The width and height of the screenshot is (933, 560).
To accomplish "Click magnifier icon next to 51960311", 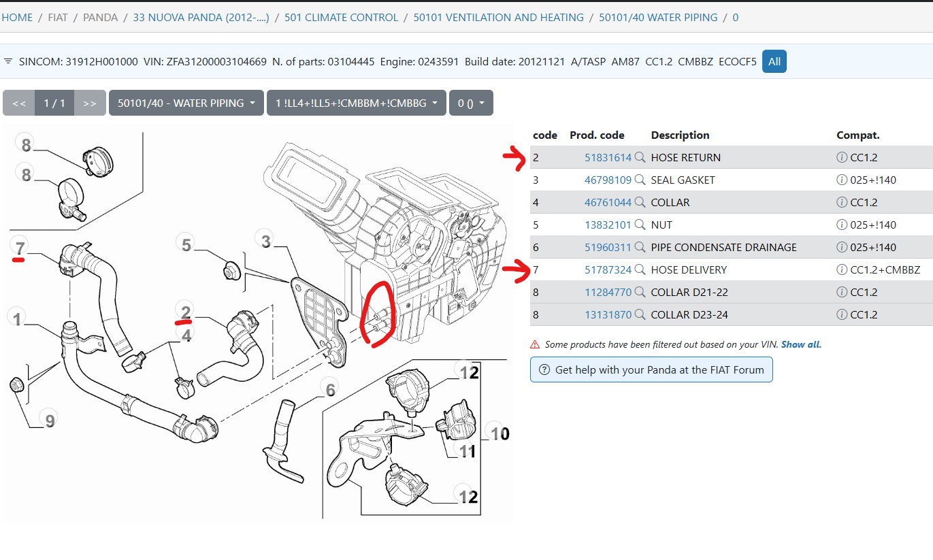I will [x=640, y=247].
